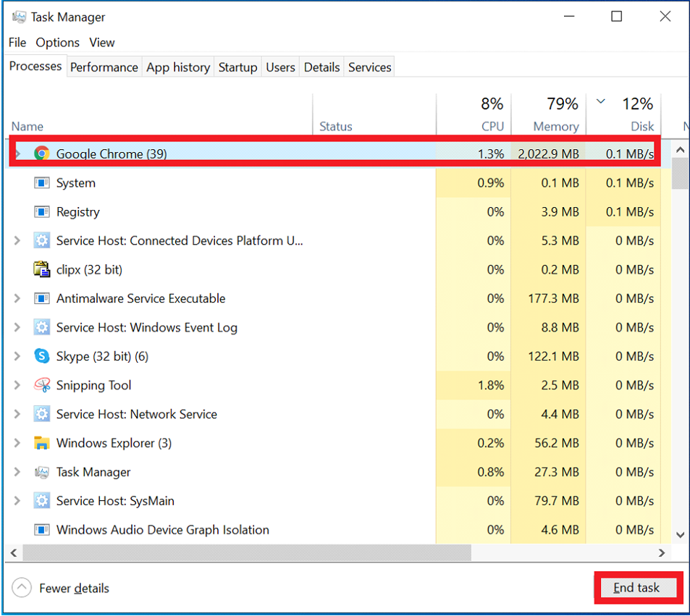Click the Registry process icon
Image resolution: width=690 pixels, height=616 pixels.
pos(41,211)
